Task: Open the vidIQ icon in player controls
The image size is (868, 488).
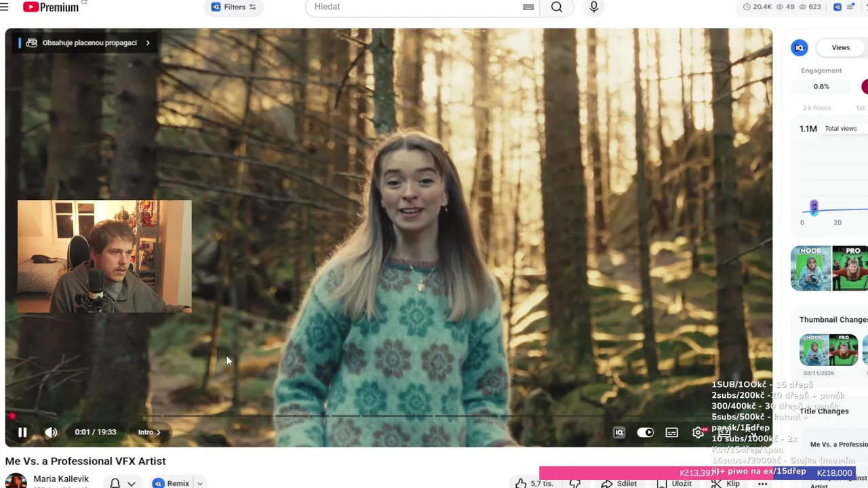Action: [619, 432]
